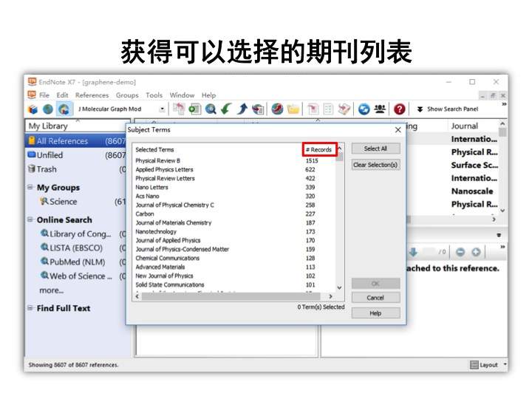Screen dimensions: 532x399
Task: Open the Tools menu
Action: tap(154, 95)
